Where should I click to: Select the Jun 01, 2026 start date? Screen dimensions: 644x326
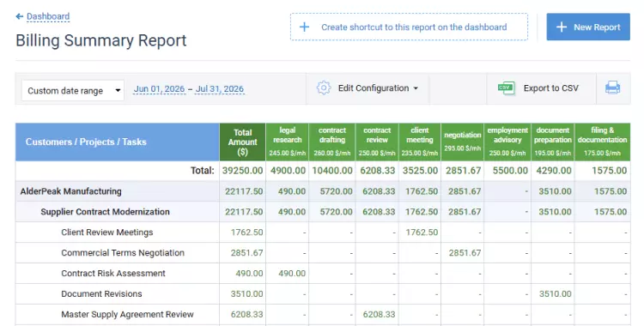coord(159,88)
